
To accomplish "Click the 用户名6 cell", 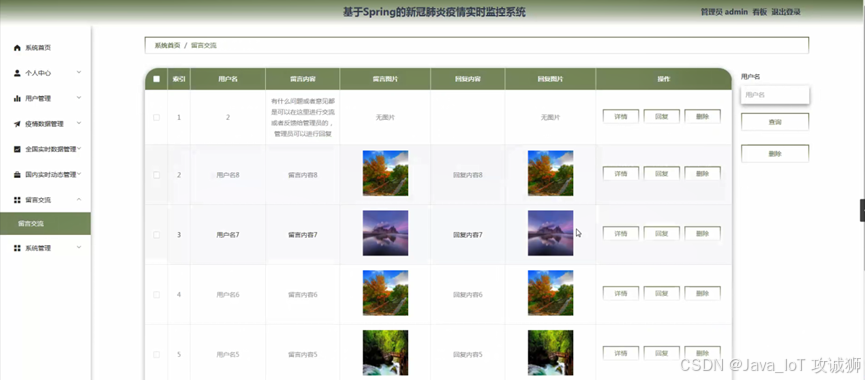I will (228, 295).
